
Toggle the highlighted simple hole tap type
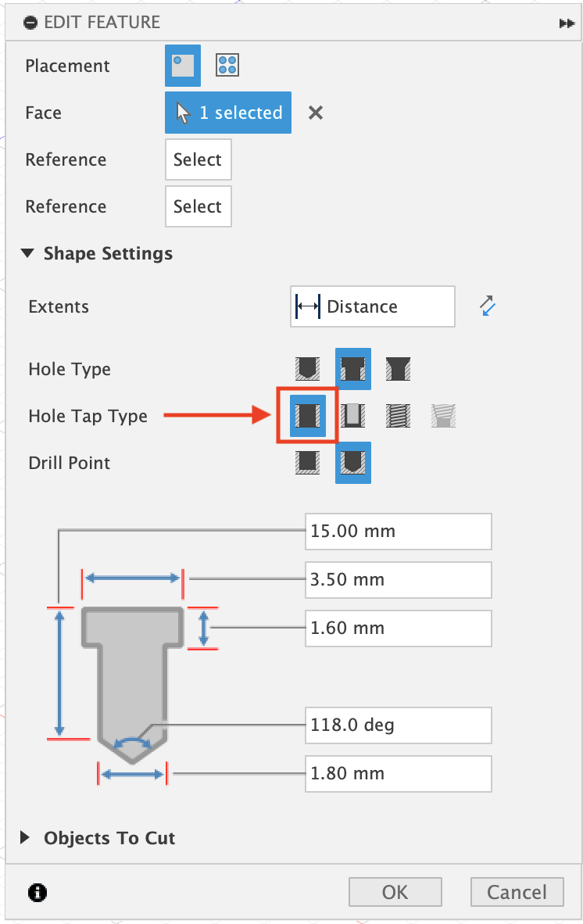307,415
